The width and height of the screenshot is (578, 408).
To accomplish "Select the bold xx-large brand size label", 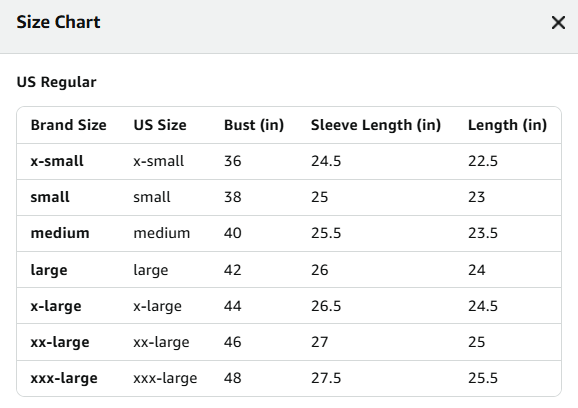I will point(60,342).
